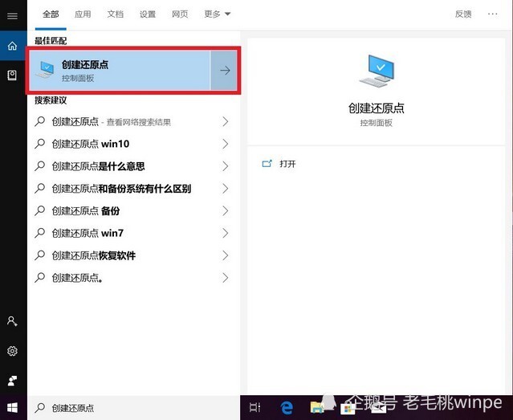The image size is (513, 420).
Task: Select suggestion 创建还原点 备份
Action: point(86,211)
